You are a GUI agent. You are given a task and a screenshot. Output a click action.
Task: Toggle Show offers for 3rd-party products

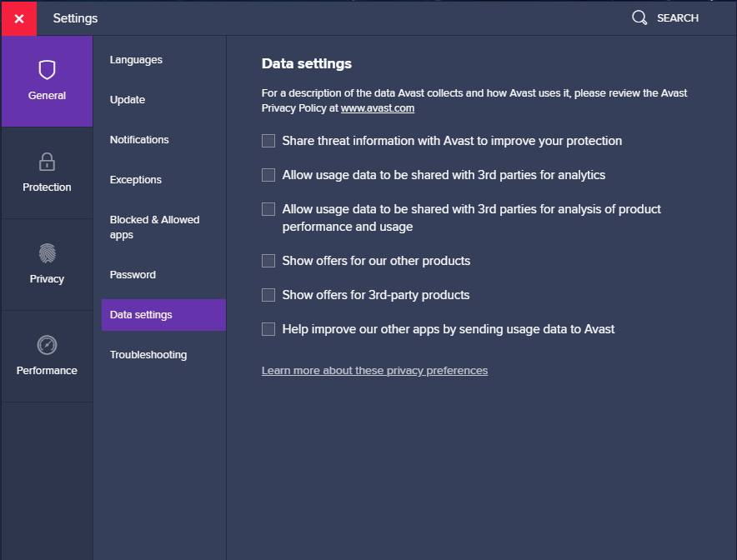pyautogui.click(x=268, y=295)
